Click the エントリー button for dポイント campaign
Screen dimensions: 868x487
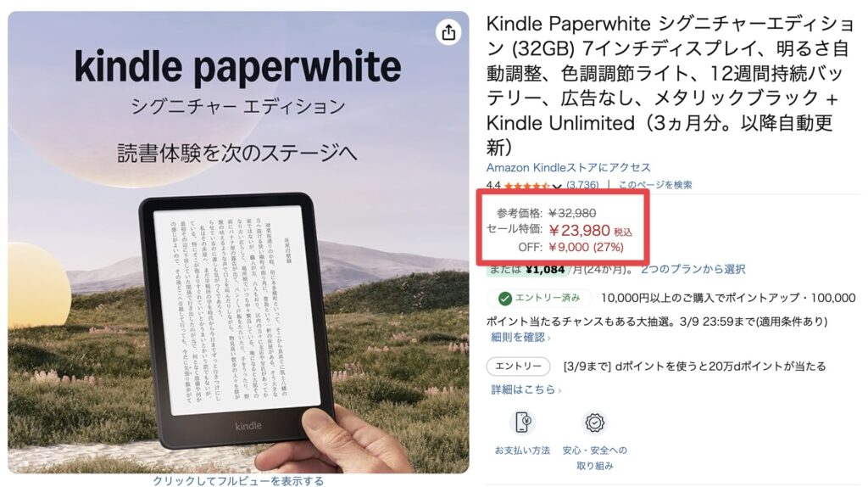(x=518, y=367)
